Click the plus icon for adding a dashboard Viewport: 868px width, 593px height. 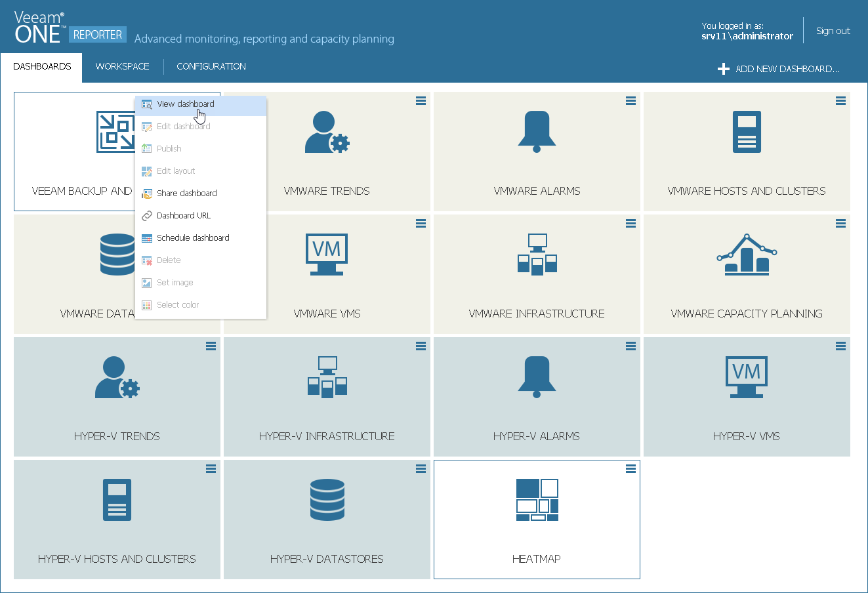point(723,69)
